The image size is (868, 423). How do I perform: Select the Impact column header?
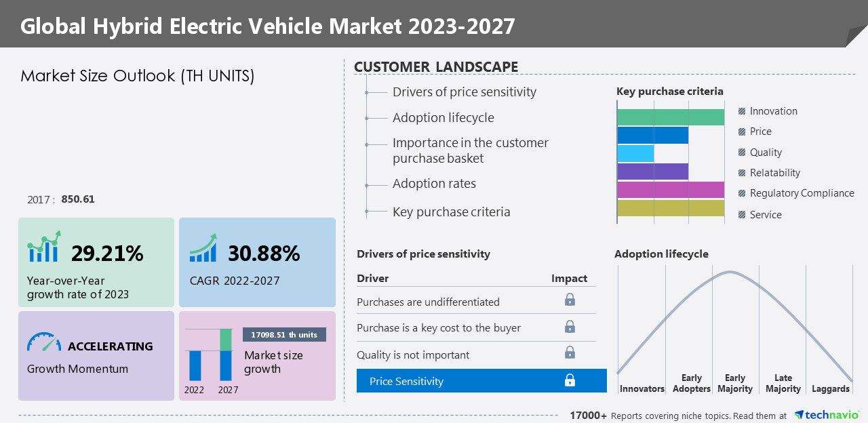tap(569, 278)
